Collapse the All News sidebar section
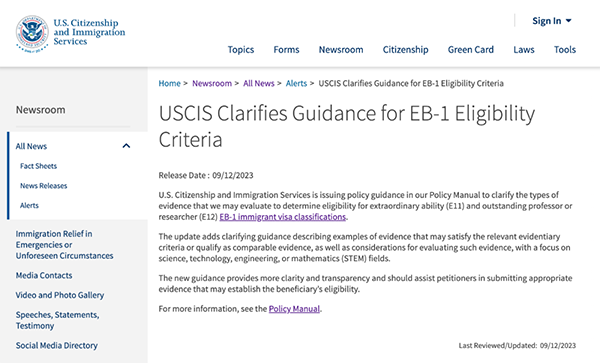The width and height of the screenshot is (600, 363). pyautogui.click(x=126, y=146)
